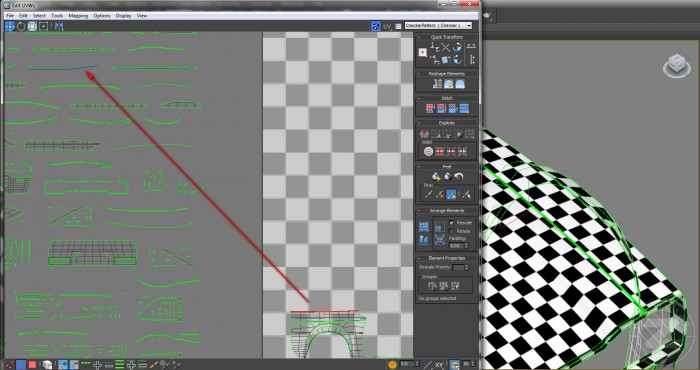
Task: Toggle the Peel Mode icon in Peel panel
Action: pyautogui.click(x=448, y=176)
